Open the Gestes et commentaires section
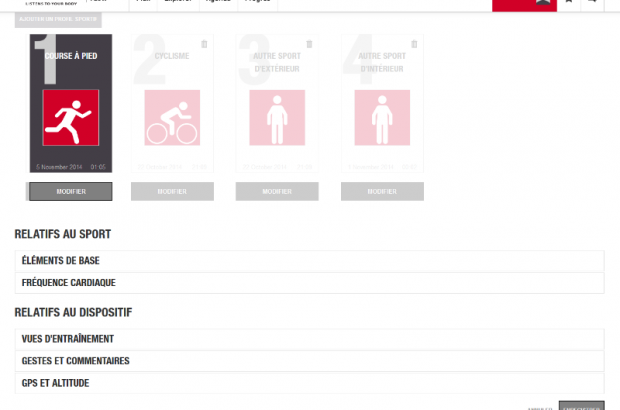This screenshot has width=620, height=410. point(310,361)
